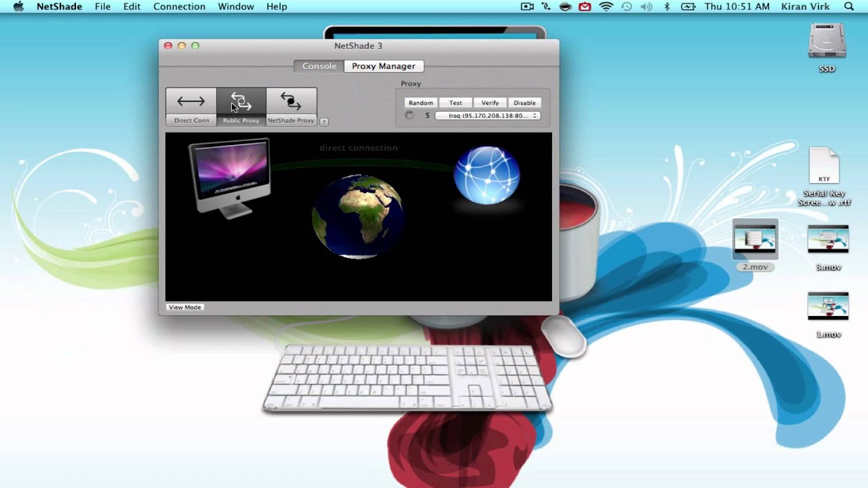This screenshot has height=488, width=868.
Task: Click the NetShade Proxy label
Action: [x=291, y=121]
